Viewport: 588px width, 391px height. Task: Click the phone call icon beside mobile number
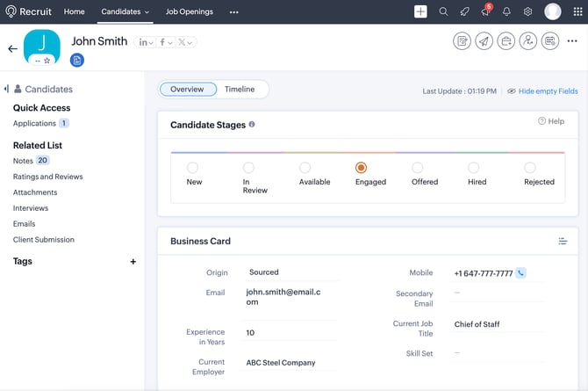(x=521, y=273)
